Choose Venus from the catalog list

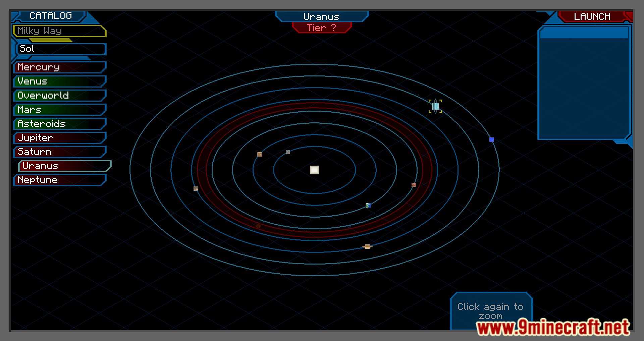click(x=60, y=81)
